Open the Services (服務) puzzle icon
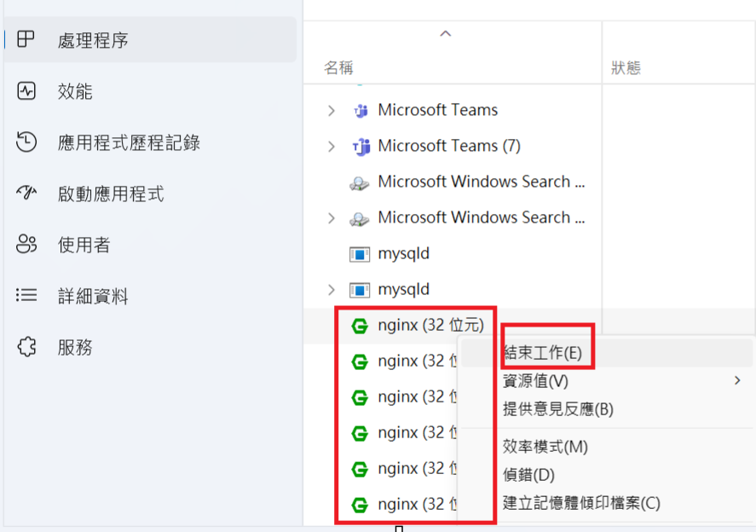This screenshot has height=532, width=756. 26,347
